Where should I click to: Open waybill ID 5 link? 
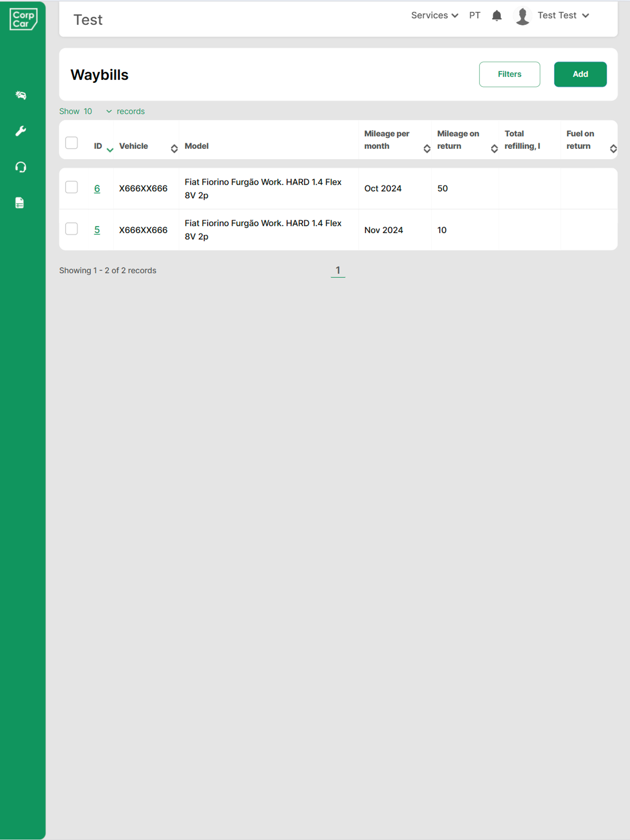(x=97, y=230)
